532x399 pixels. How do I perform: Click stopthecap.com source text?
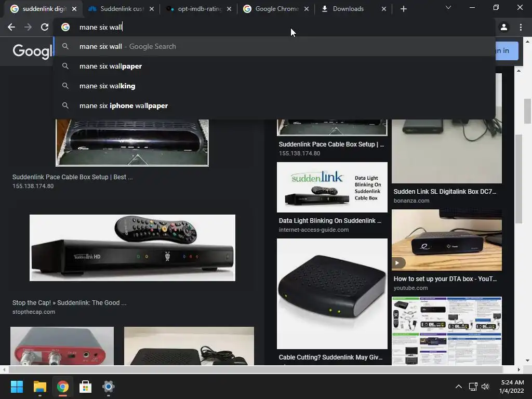pyautogui.click(x=34, y=312)
